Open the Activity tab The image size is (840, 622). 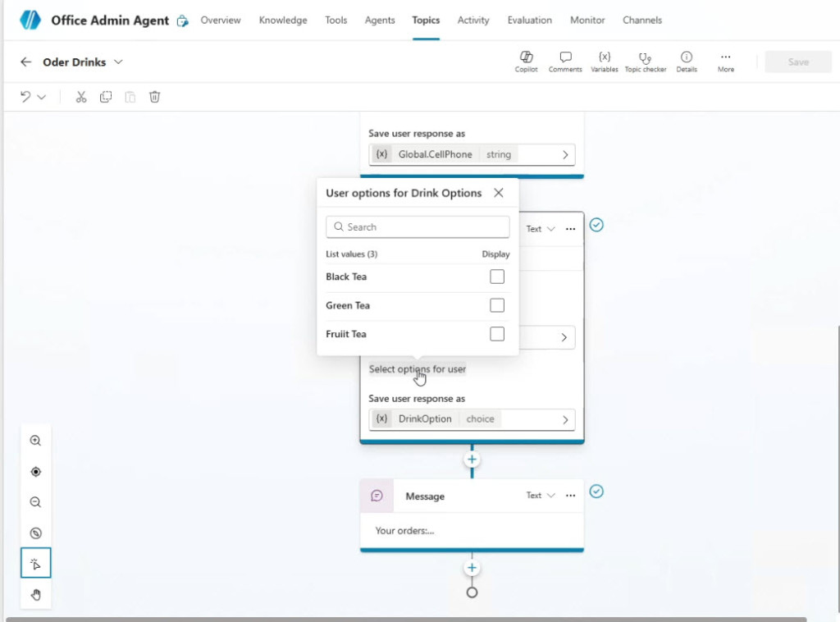pyautogui.click(x=473, y=21)
